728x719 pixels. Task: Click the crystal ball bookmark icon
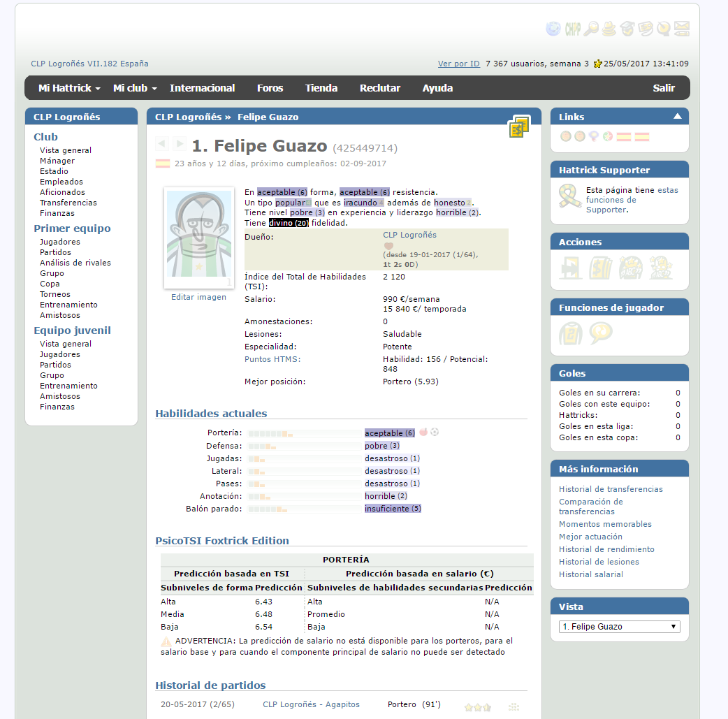click(x=664, y=29)
